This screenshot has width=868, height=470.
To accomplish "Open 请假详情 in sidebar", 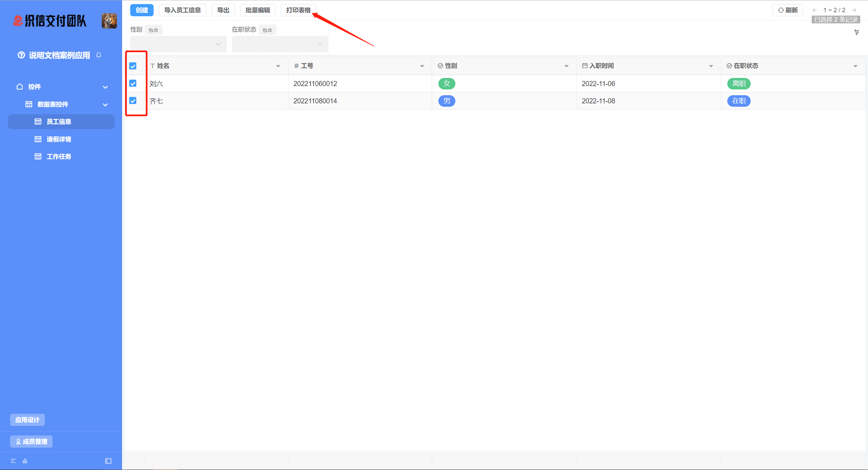I will pos(59,139).
